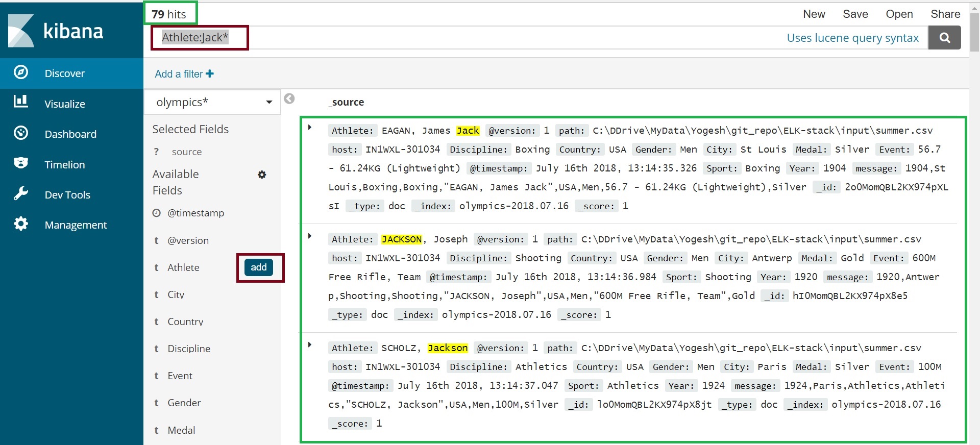Select the Discipline field

click(189, 349)
